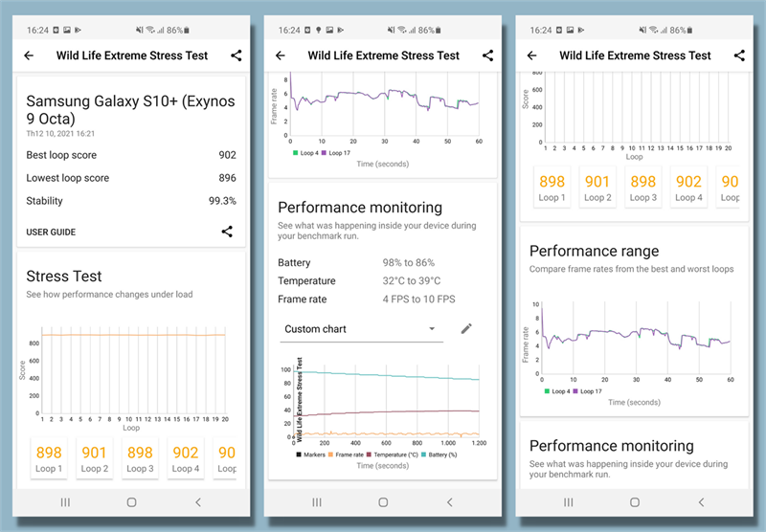Image resolution: width=766 pixels, height=532 pixels.
Task: Toggle Markers legend in custom chart
Action: click(310, 454)
